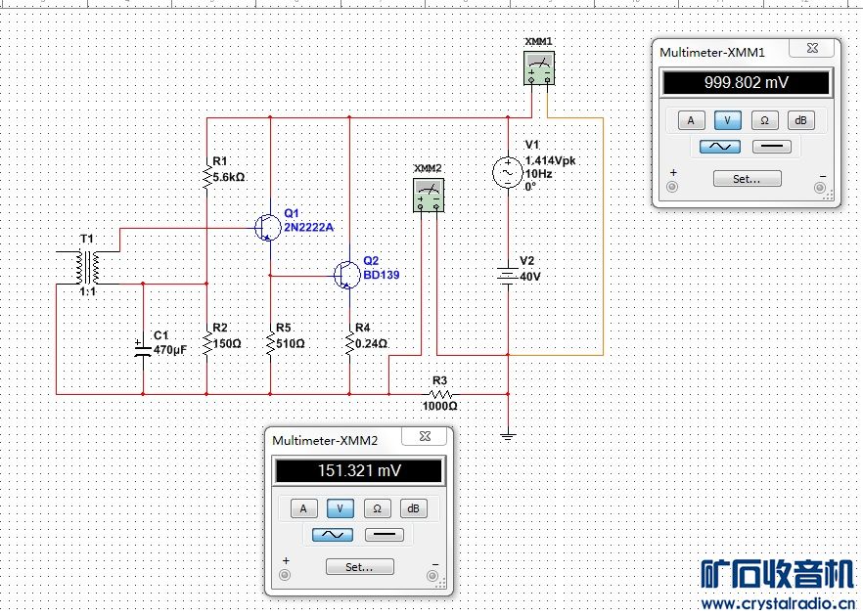
Task: Click the BD139 part label
Action: [382, 275]
